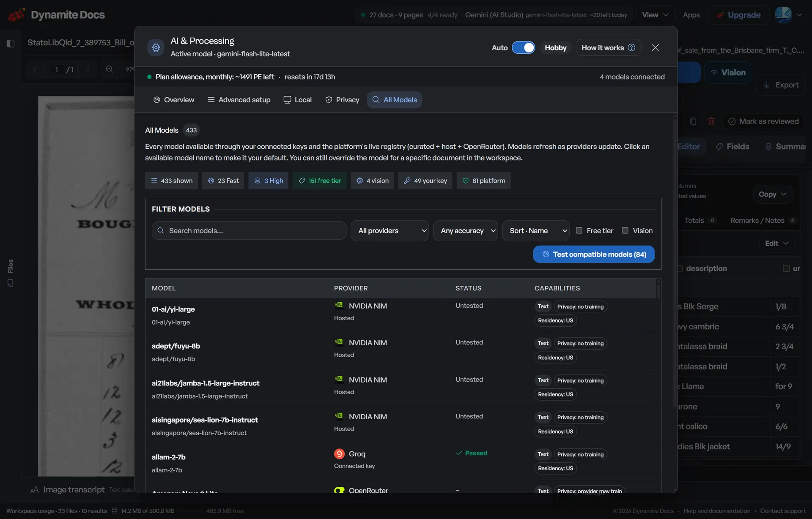Filter by 23 Fast chip

tap(223, 180)
